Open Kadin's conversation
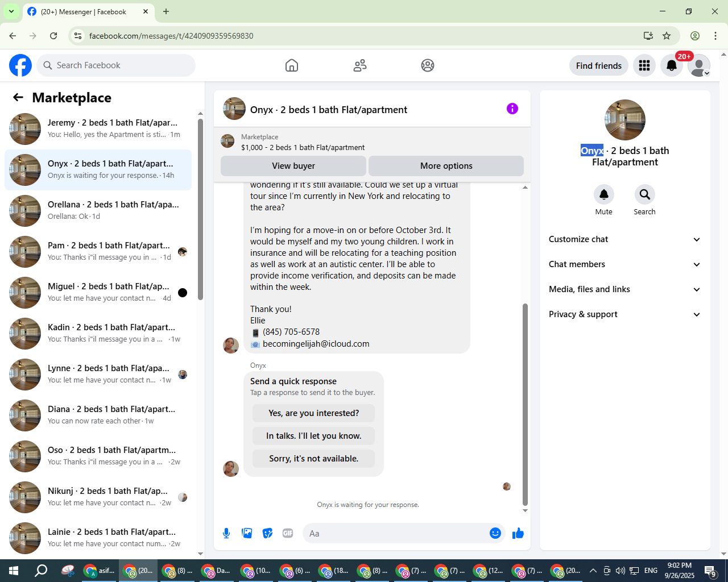 (98, 334)
